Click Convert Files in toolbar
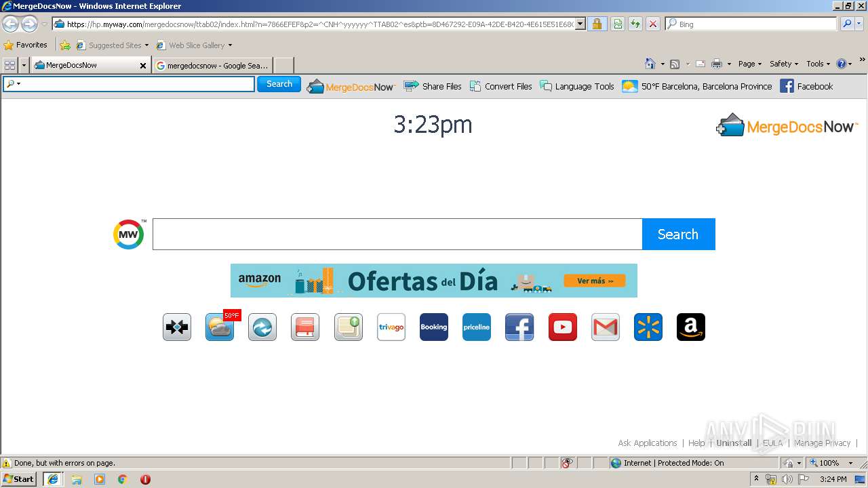The image size is (868, 488). coord(500,86)
